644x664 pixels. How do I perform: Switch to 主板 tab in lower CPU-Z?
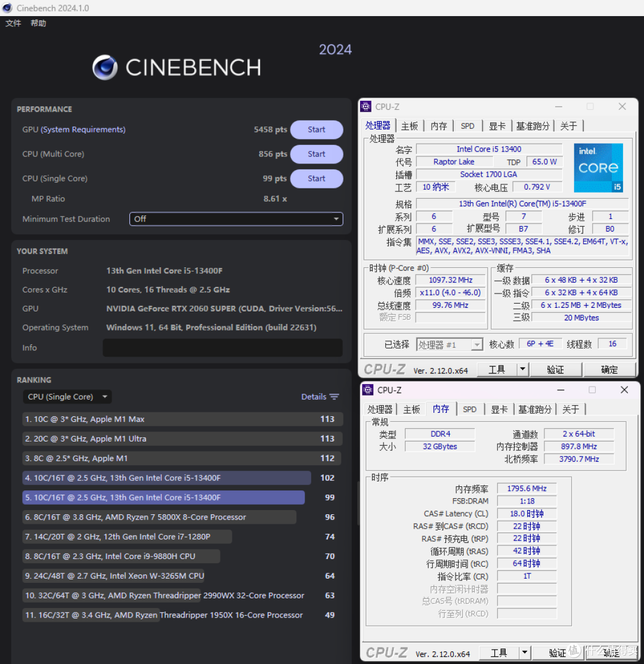411,409
